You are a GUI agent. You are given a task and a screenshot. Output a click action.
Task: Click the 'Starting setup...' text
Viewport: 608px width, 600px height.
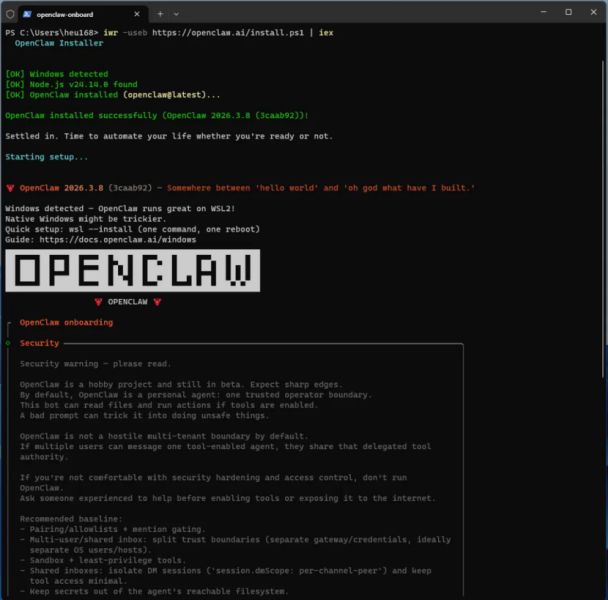click(x=47, y=157)
